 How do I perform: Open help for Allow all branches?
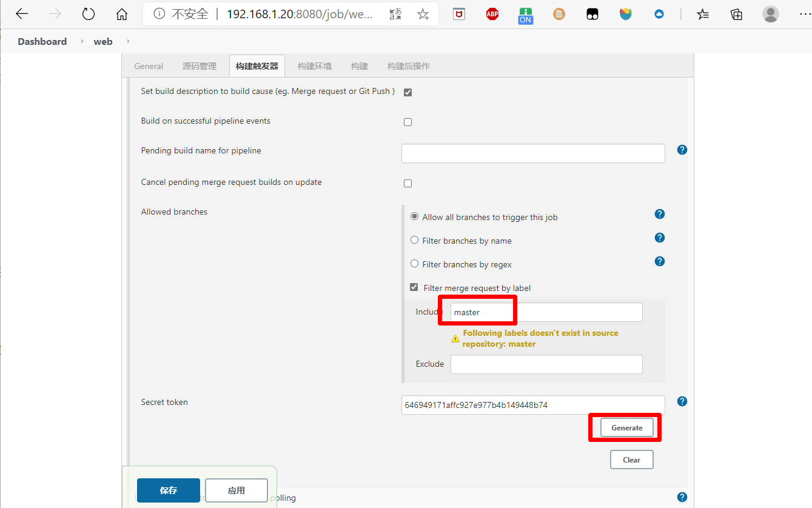pyautogui.click(x=660, y=214)
